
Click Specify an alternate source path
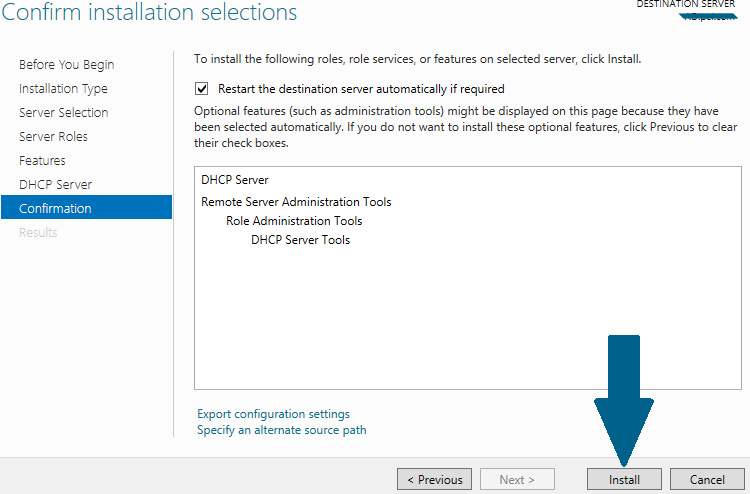pos(281,430)
